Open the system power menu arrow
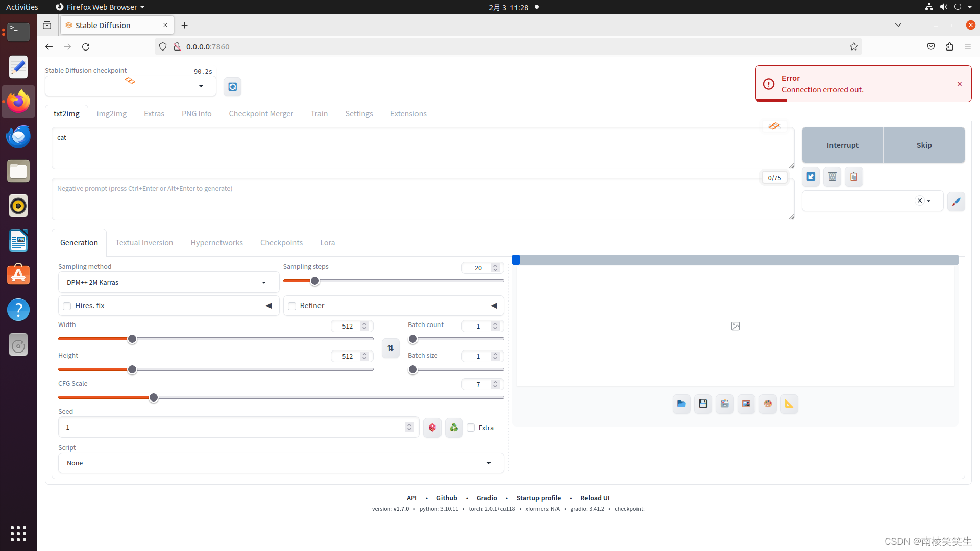 coord(970,7)
